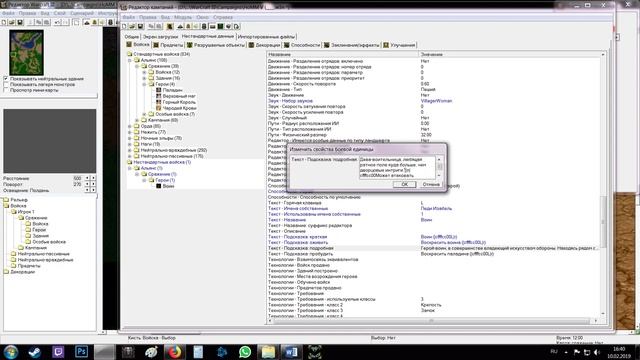
Task: Open Windows Start menu
Action: (x=11, y=352)
